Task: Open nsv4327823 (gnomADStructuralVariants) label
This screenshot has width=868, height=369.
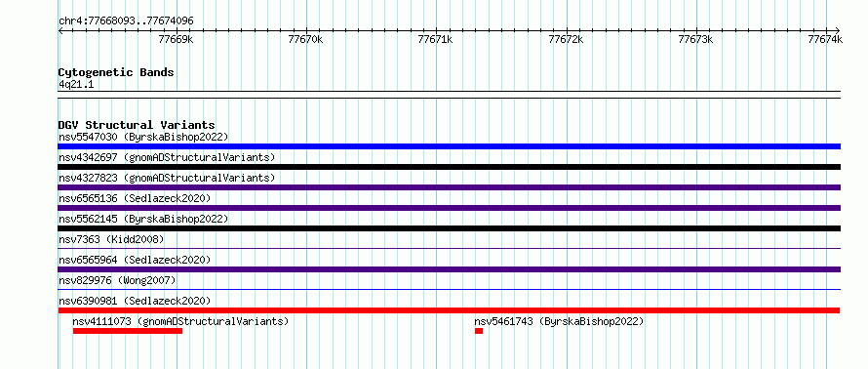Action: [167, 178]
